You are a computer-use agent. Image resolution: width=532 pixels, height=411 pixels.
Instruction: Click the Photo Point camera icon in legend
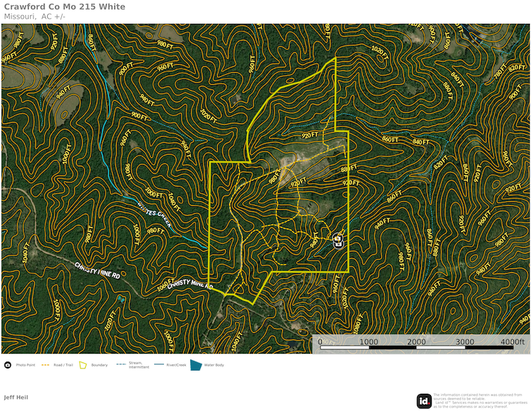7,365
